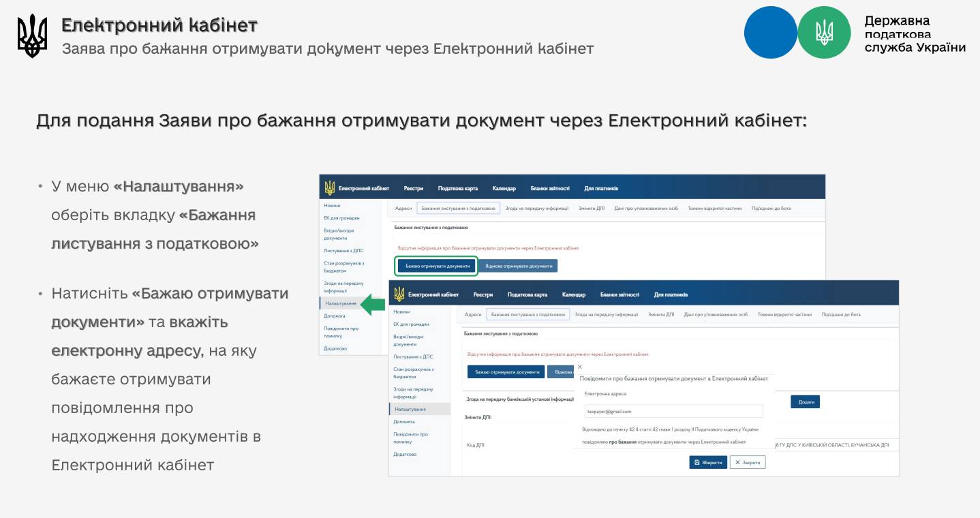Viewport: 980px width, 518px height.
Task: Select the Змінити ДПІ tab in the upper panel
Action: [x=591, y=208]
